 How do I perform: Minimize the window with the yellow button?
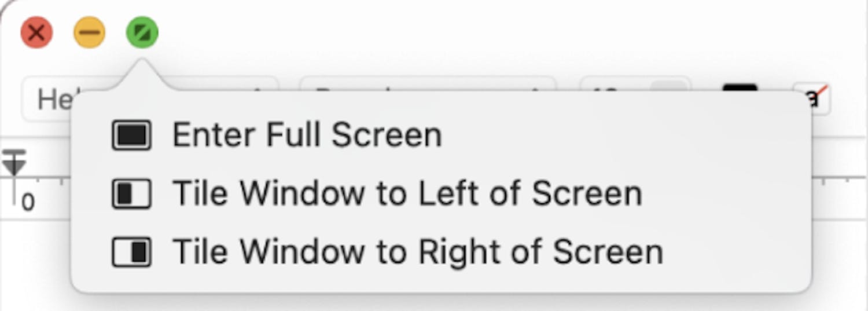pyautogui.click(x=90, y=32)
